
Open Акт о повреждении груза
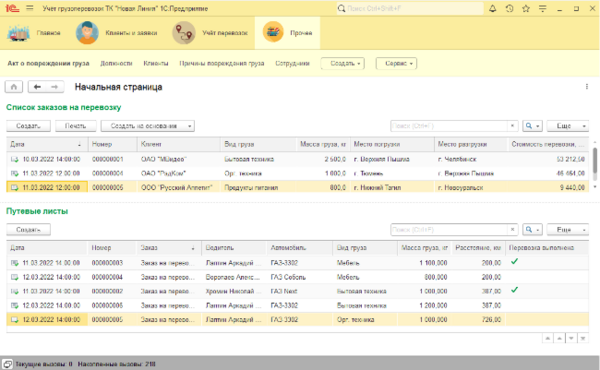(x=48, y=64)
